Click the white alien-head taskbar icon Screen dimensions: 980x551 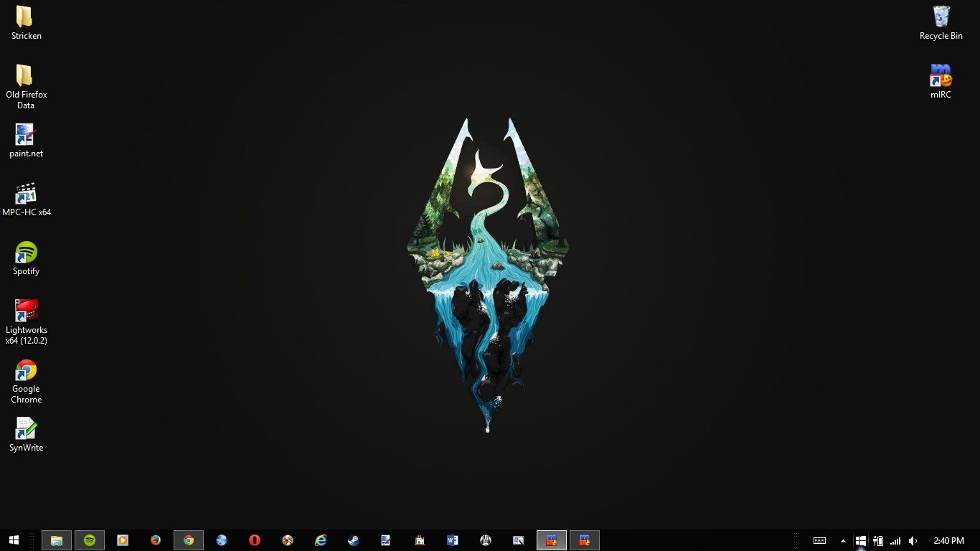486,540
